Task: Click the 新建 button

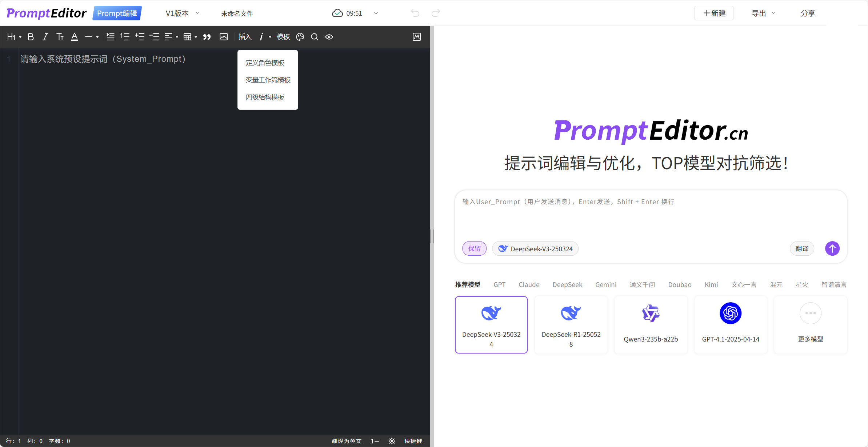Action: coord(714,13)
